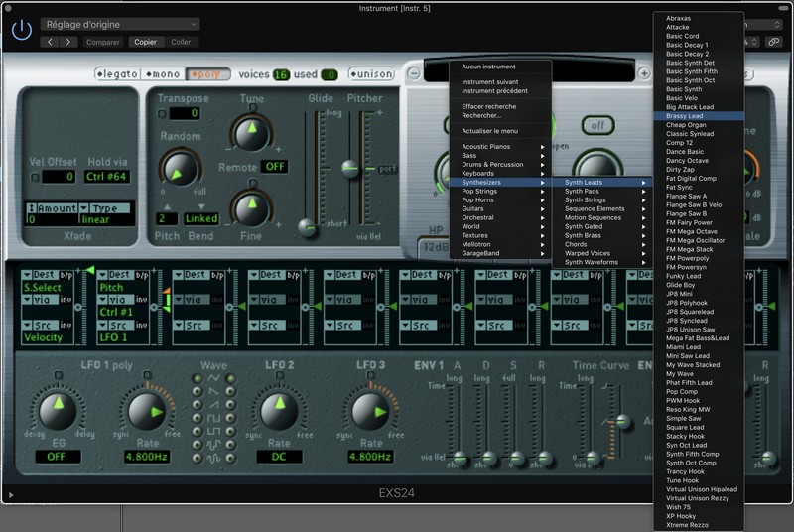This screenshot has width=794, height=532.
Task: Select Instrument suivant in the menu
Action: pyautogui.click(x=490, y=82)
